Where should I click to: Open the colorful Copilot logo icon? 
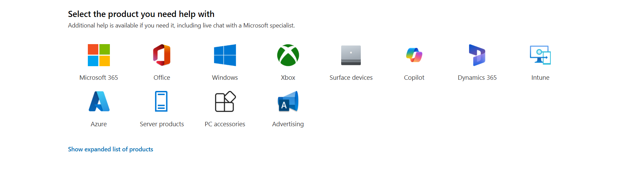(414, 55)
